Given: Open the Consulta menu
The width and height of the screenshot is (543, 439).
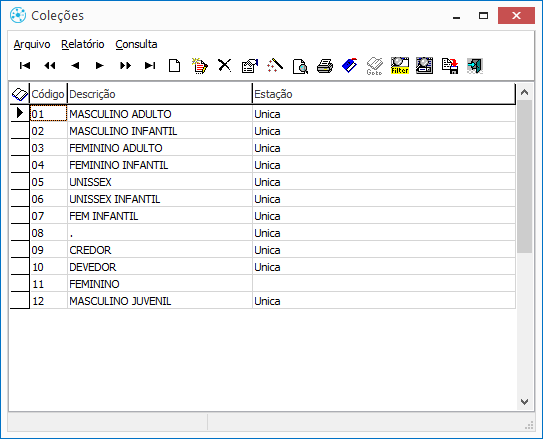Looking at the screenshot, I should click(x=136, y=44).
